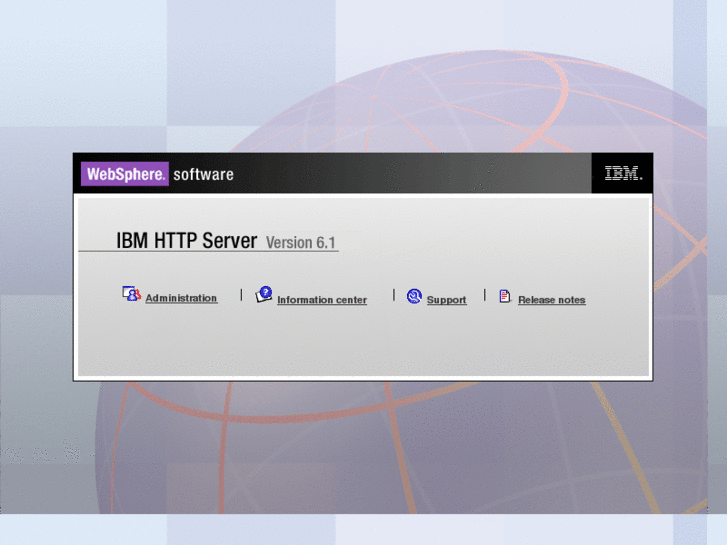Click the IBM logo in header
The width and height of the screenshot is (727, 545).
623,174
